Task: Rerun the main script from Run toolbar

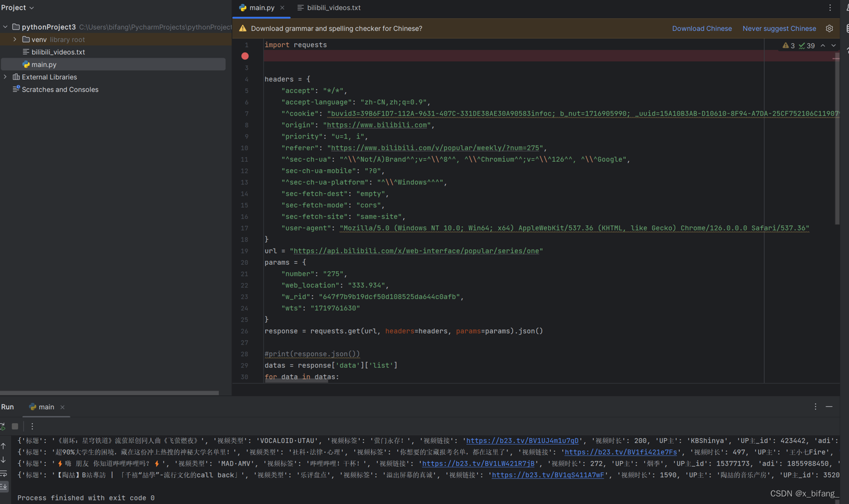Action: coord(2,426)
